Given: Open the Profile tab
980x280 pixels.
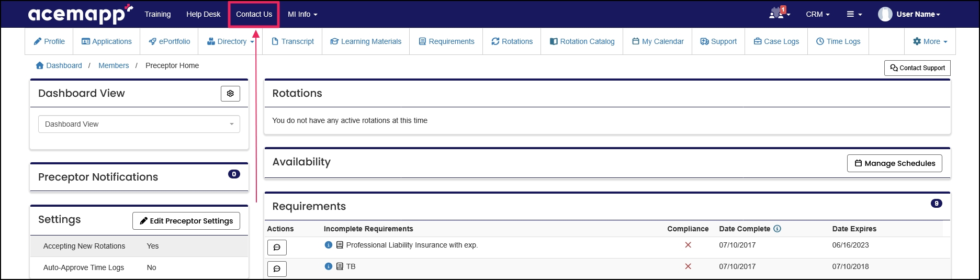Looking at the screenshot, I should [x=49, y=41].
